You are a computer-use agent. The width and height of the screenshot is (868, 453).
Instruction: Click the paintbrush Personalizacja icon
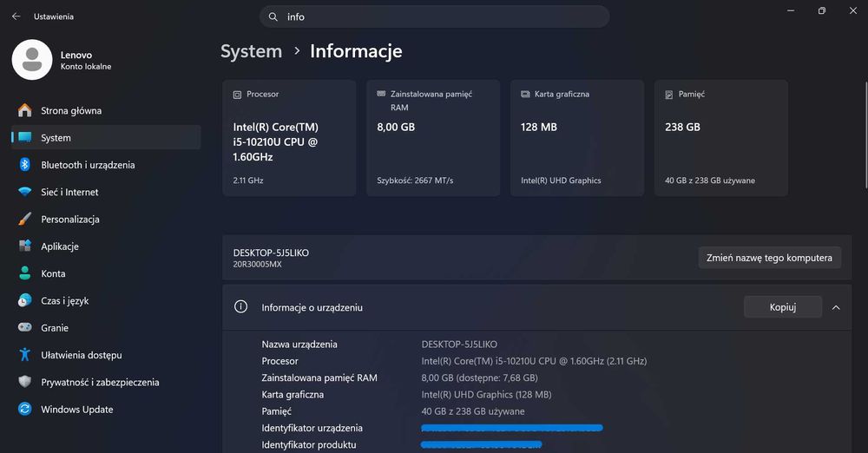(25, 219)
